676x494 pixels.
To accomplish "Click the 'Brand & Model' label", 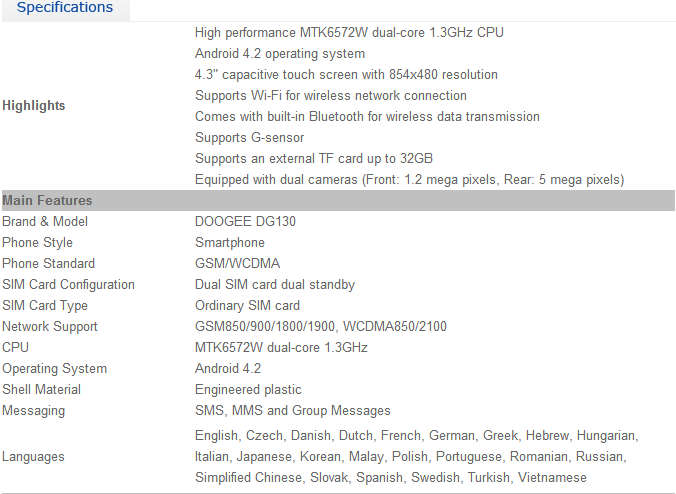I will [x=45, y=222].
